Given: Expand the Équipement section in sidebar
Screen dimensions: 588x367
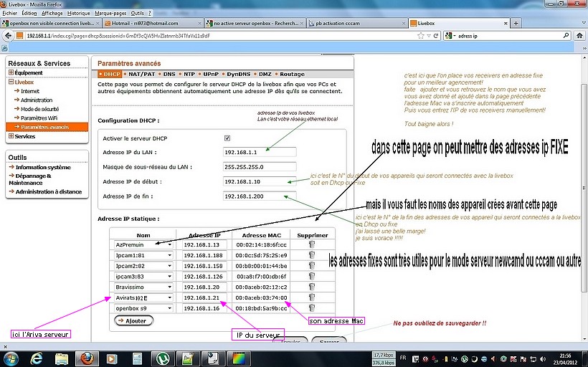Looking at the screenshot, I should tap(11, 72).
